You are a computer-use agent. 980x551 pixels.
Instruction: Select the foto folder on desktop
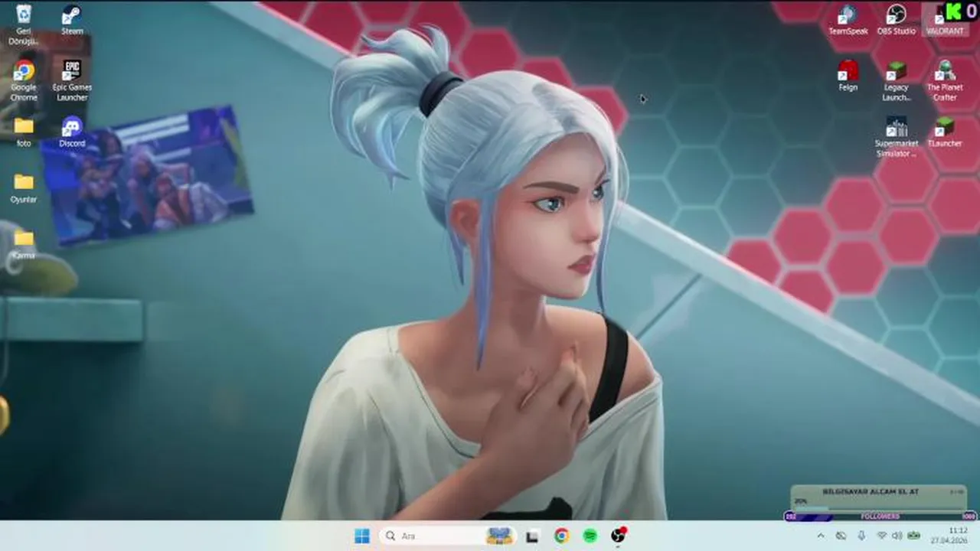click(24, 131)
